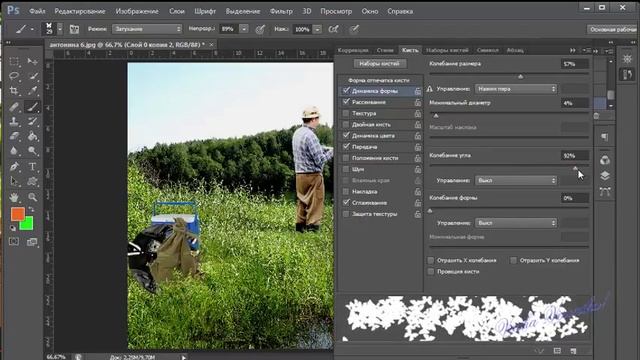Open the Режим blending mode dropdown

pos(147,29)
